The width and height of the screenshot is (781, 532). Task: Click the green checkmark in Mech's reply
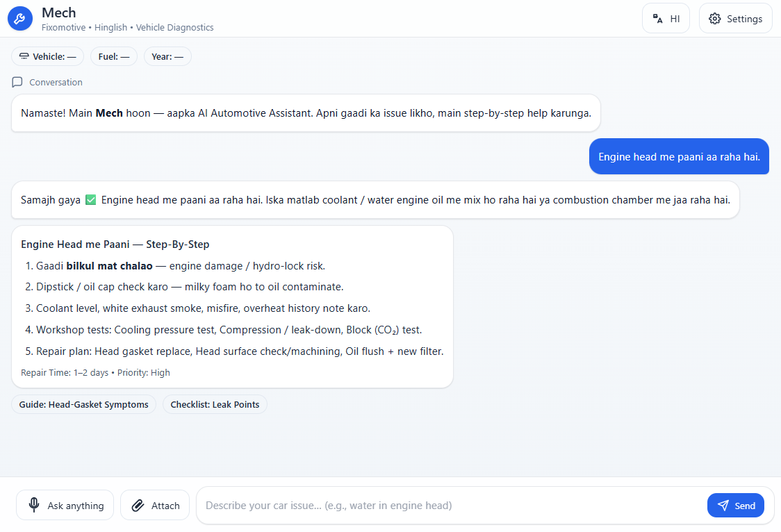pyautogui.click(x=90, y=199)
